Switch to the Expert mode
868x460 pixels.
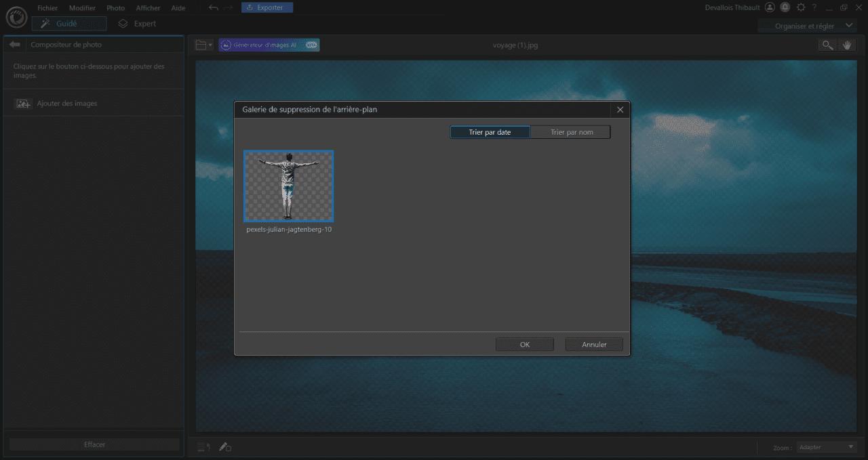[x=138, y=23]
